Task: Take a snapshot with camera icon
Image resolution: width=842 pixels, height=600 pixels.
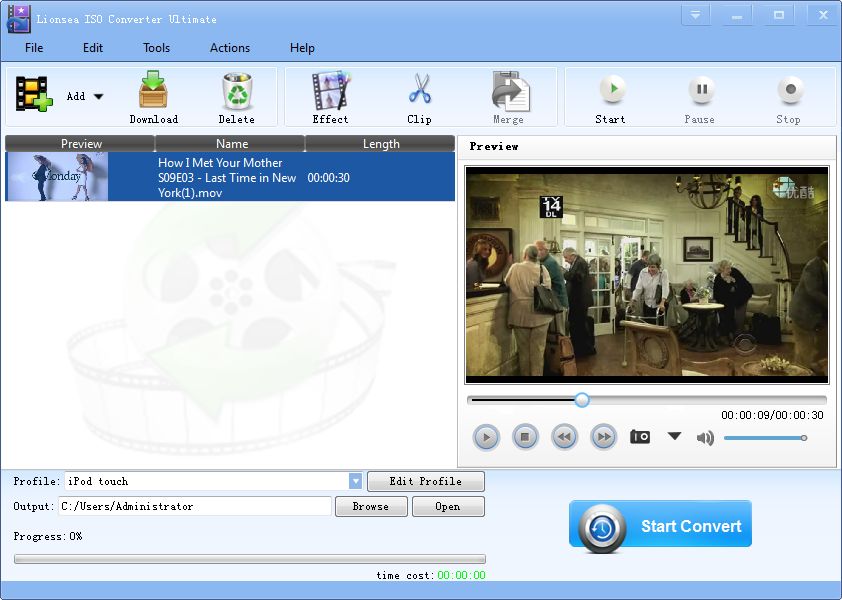Action: coord(640,437)
